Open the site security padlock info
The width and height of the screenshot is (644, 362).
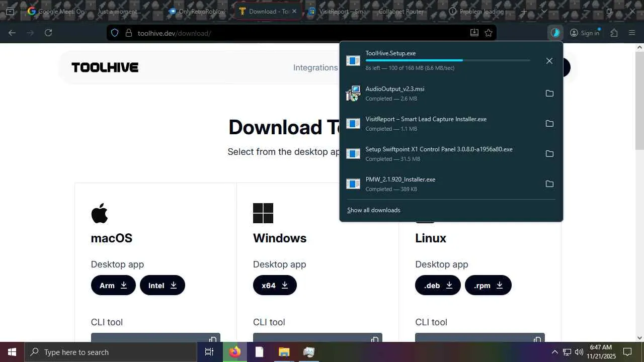(128, 33)
